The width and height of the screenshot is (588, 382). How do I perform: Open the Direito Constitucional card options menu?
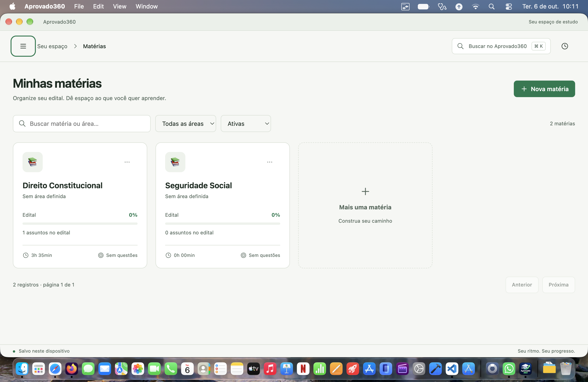[x=127, y=162]
